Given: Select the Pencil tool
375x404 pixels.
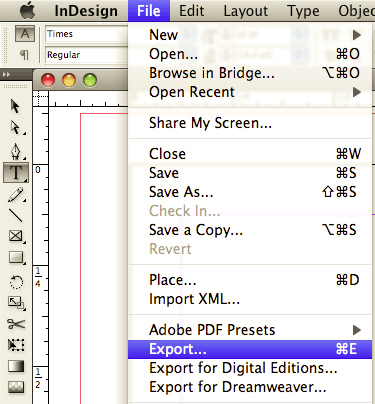Looking at the screenshot, I should pos(16,195).
